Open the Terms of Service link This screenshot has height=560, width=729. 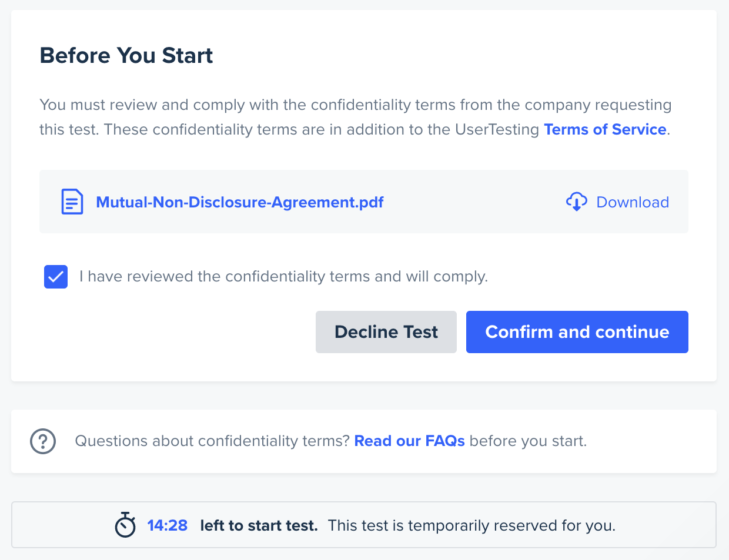605,129
